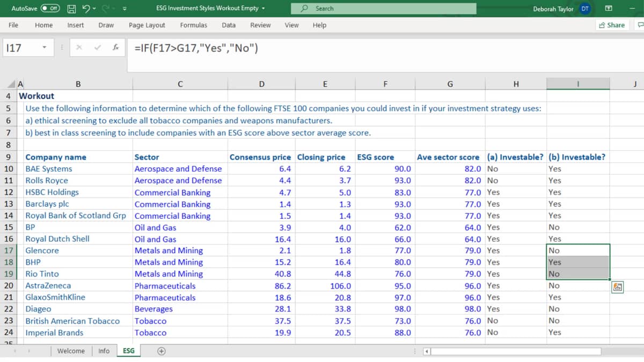This screenshot has height=362, width=644.
Task: Click the British American Tobacco cell
Action: coord(78,321)
